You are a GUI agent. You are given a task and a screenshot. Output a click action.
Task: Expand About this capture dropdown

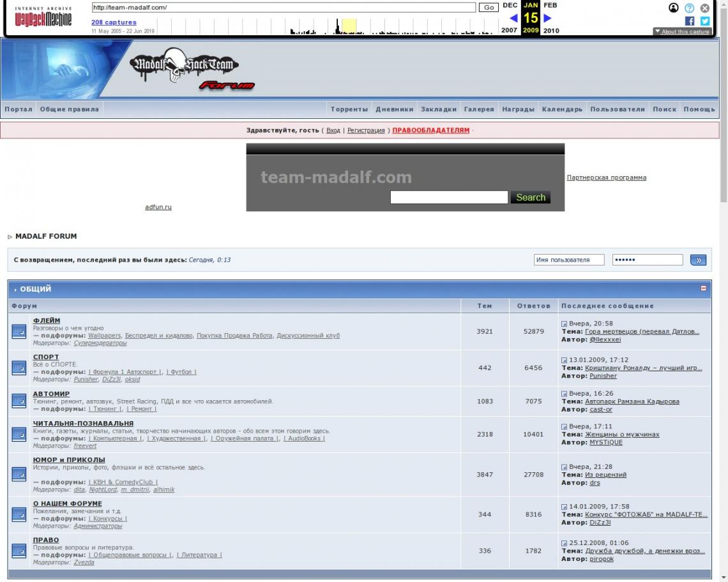(x=682, y=31)
